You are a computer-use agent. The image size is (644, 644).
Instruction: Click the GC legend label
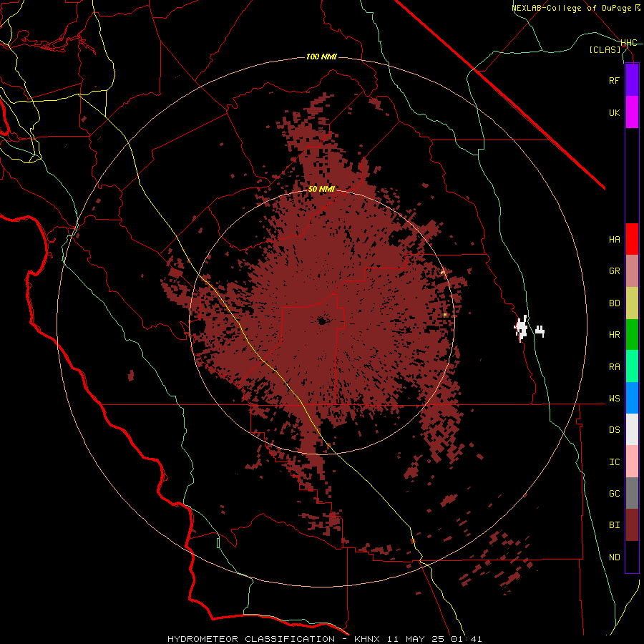pyautogui.click(x=614, y=494)
